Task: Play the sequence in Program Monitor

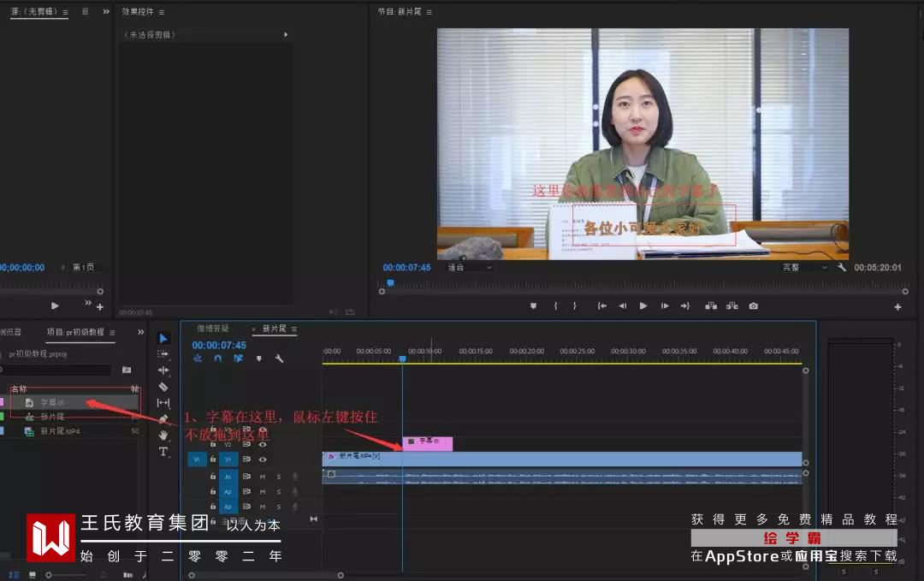Action: tap(643, 305)
